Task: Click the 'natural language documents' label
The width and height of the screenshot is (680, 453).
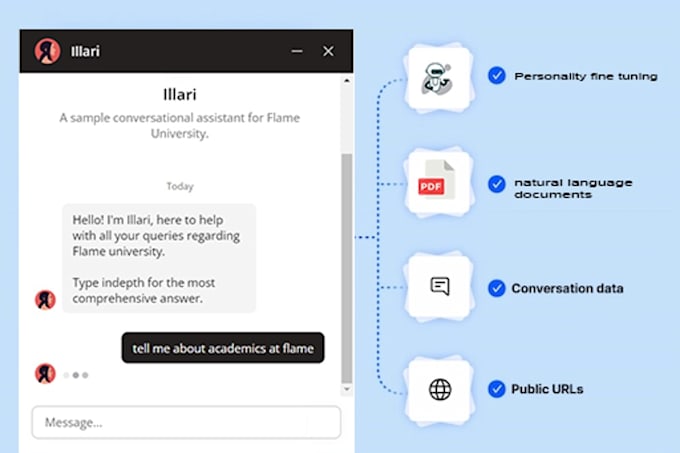Action: tap(573, 189)
